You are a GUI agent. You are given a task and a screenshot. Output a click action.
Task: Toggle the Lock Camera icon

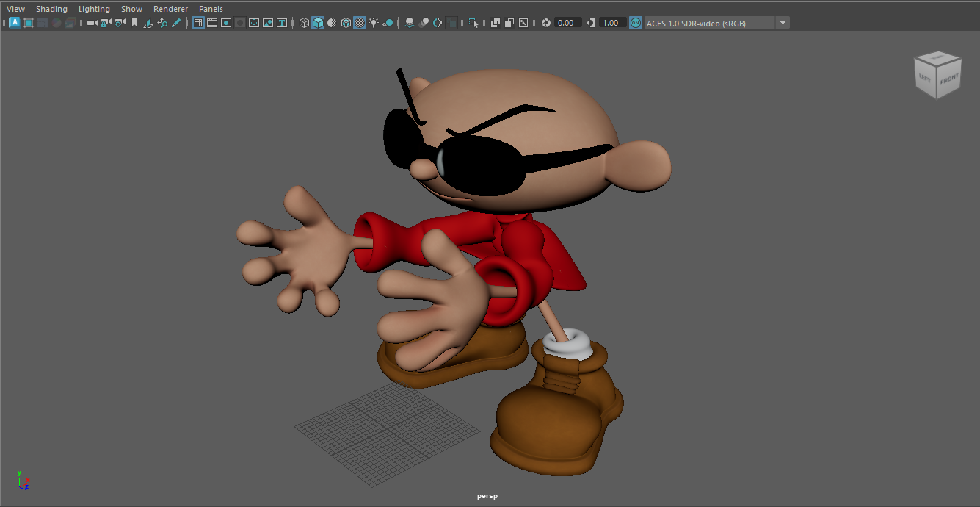coord(106,23)
